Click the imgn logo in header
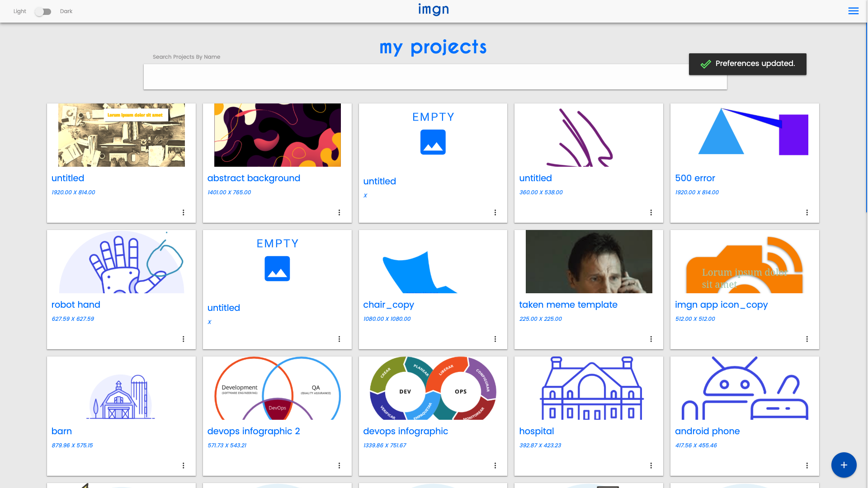 click(433, 9)
